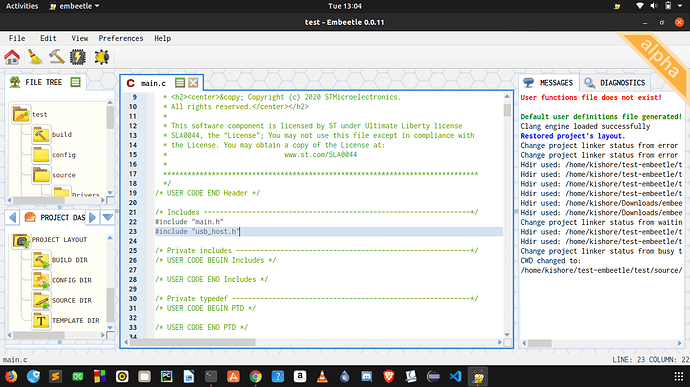Click the File Tree panel options icon
Screen dimensions: 690x387
76,82
